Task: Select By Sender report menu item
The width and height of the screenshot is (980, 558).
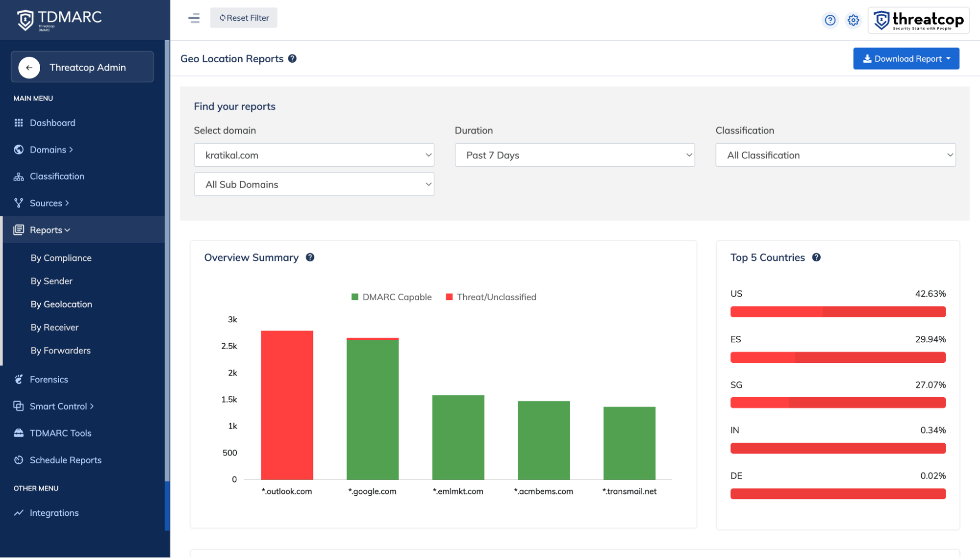Action: [51, 281]
